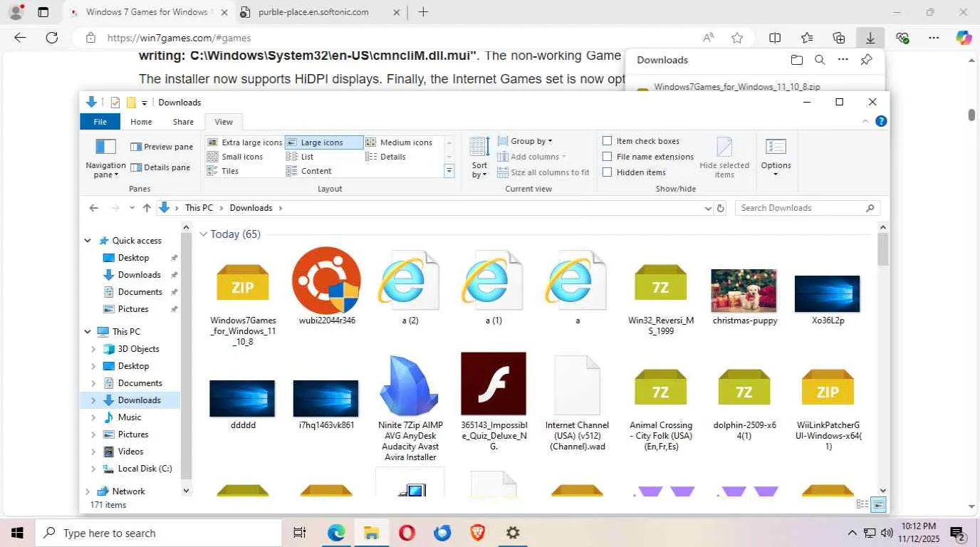Screen dimensions: 980x547
Task: Open the File ribbon tab
Action: coord(100,122)
